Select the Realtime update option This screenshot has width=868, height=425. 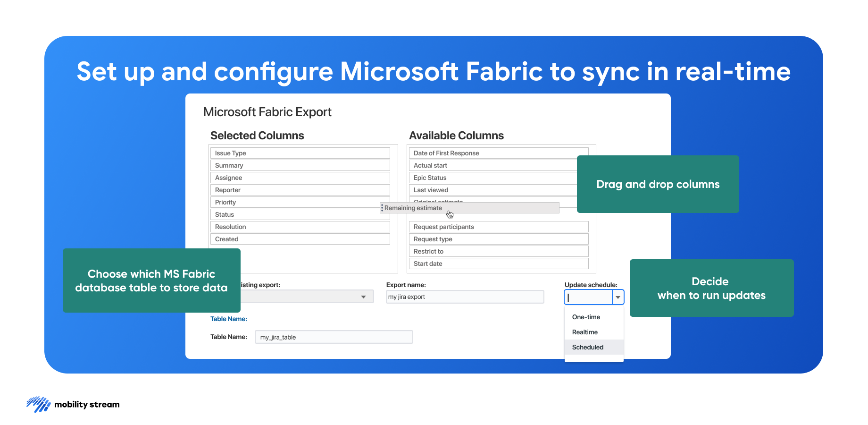(584, 332)
